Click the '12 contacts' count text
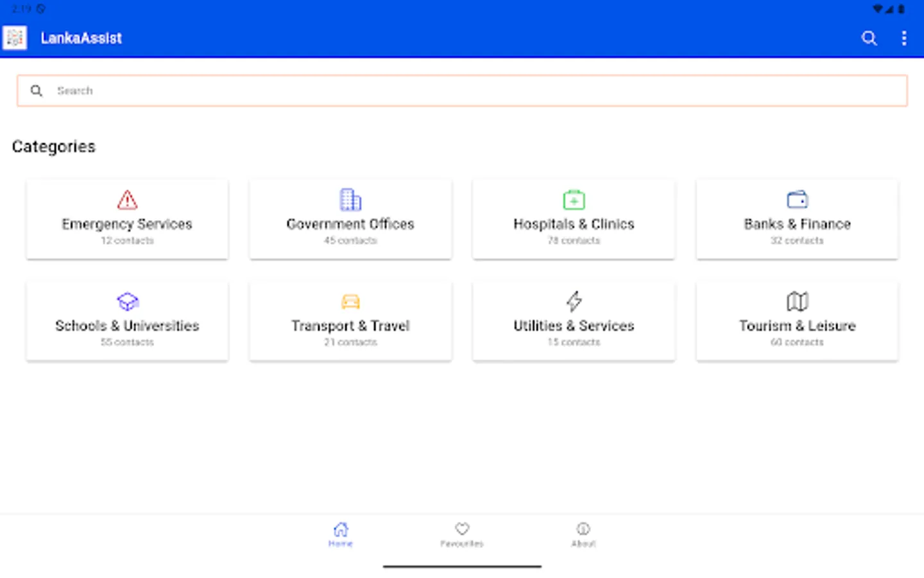 pyautogui.click(x=127, y=241)
